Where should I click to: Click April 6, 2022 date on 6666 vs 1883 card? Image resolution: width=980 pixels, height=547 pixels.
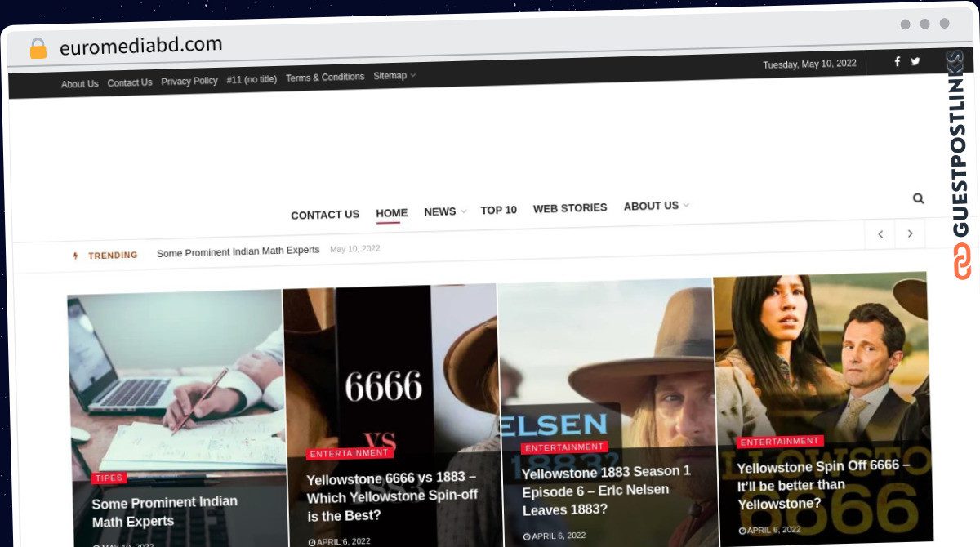(339, 541)
